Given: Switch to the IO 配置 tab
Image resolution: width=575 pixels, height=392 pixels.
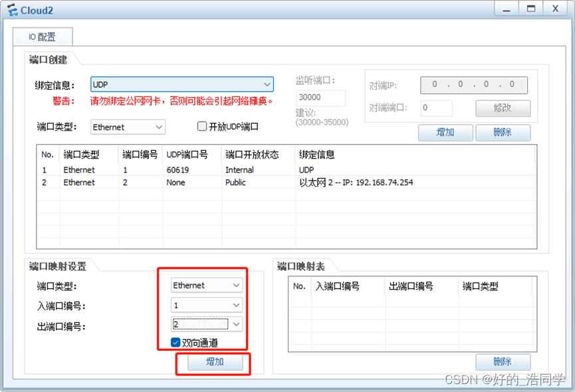Looking at the screenshot, I should point(43,37).
